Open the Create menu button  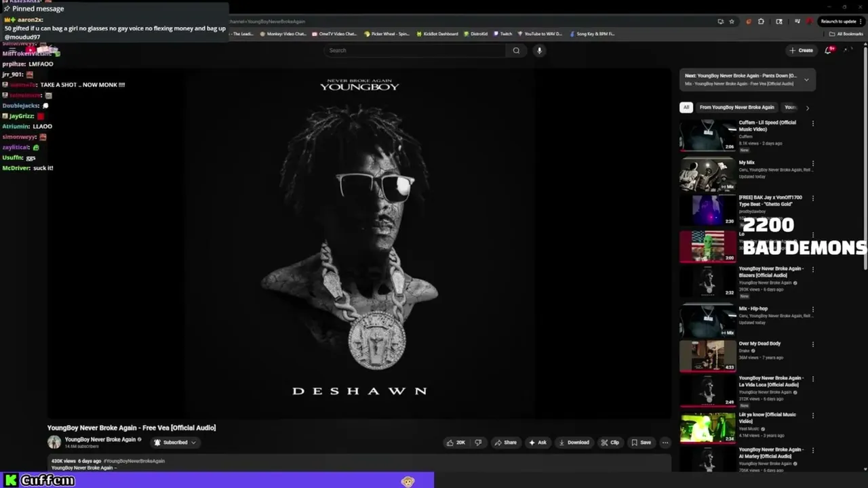click(801, 50)
